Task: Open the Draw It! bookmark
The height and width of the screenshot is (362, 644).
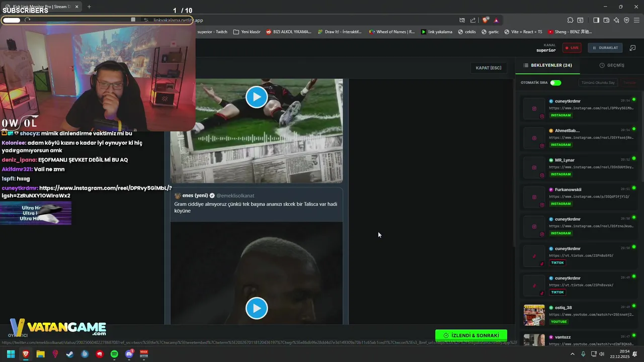Action: coord(340,32)
